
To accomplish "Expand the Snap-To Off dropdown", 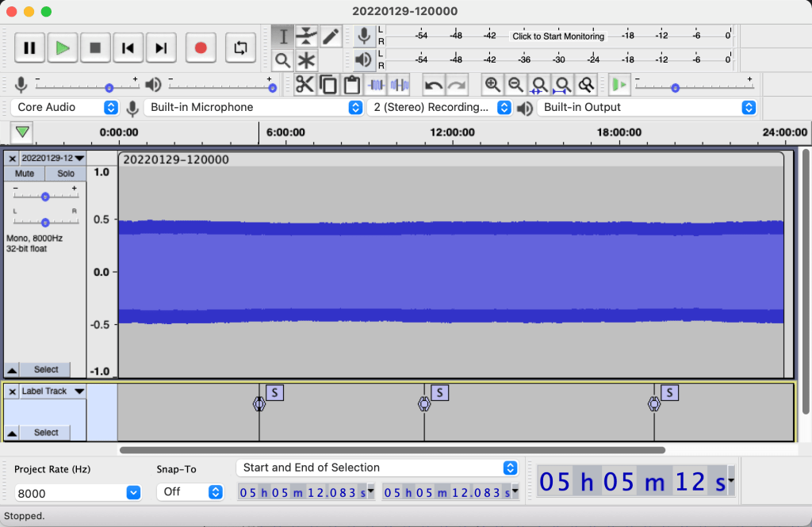I will tap(190, 492).
